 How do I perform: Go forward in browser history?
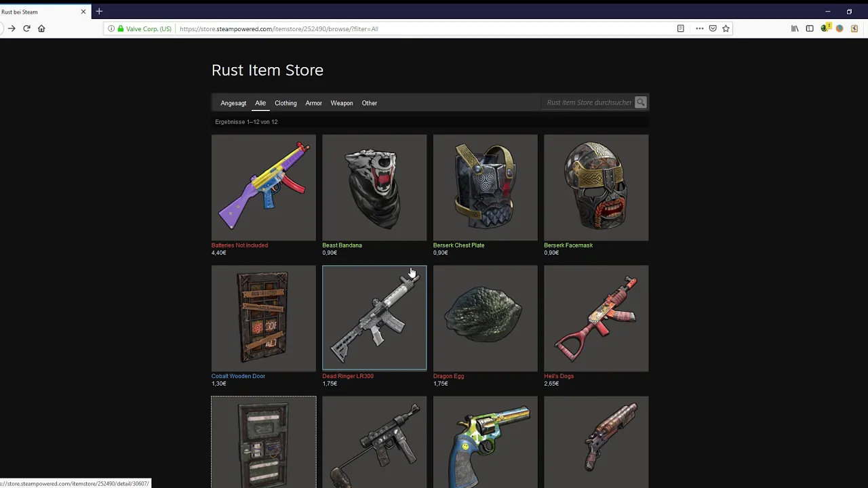[12, 28]
